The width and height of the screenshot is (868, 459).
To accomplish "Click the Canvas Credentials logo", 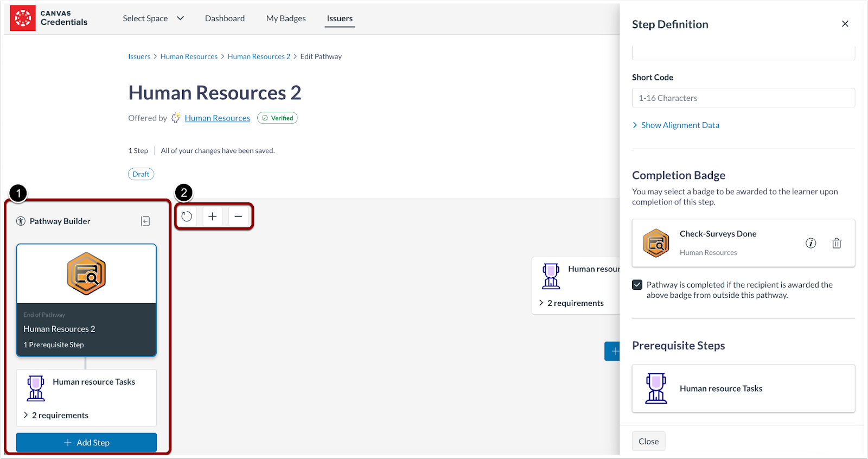I will point(49,18).
